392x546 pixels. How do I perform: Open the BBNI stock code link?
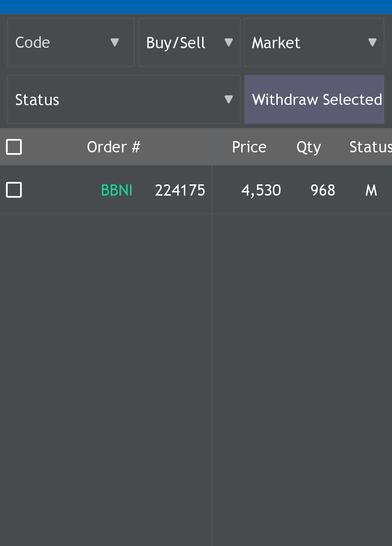pyautogui.click(x=116, y=190)
